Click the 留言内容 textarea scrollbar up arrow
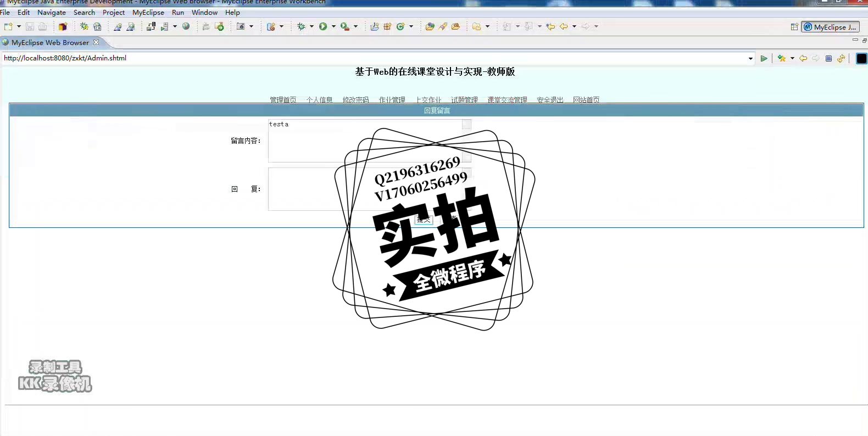This screenshot has height=436, width=868. click(466, 125)
